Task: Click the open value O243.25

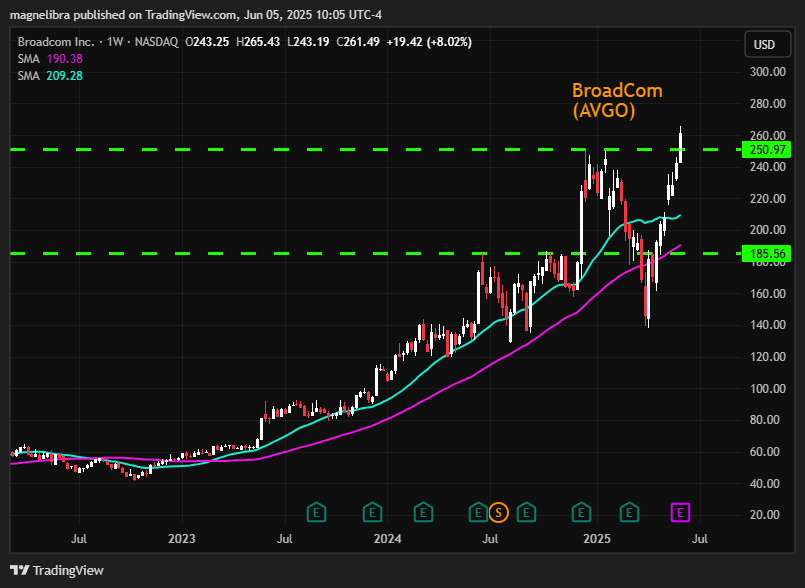Action: click(x=207, y=42)
